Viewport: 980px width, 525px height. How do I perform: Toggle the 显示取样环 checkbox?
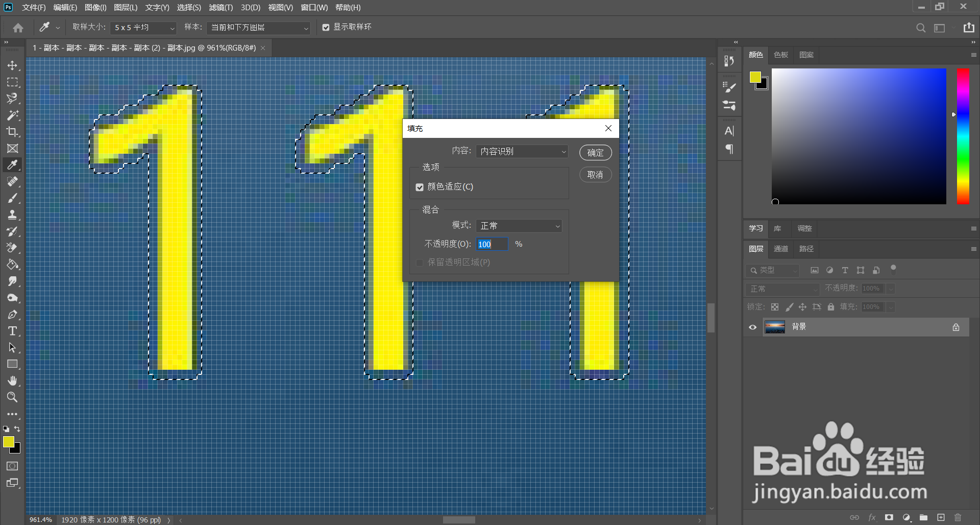pos(326,28)
